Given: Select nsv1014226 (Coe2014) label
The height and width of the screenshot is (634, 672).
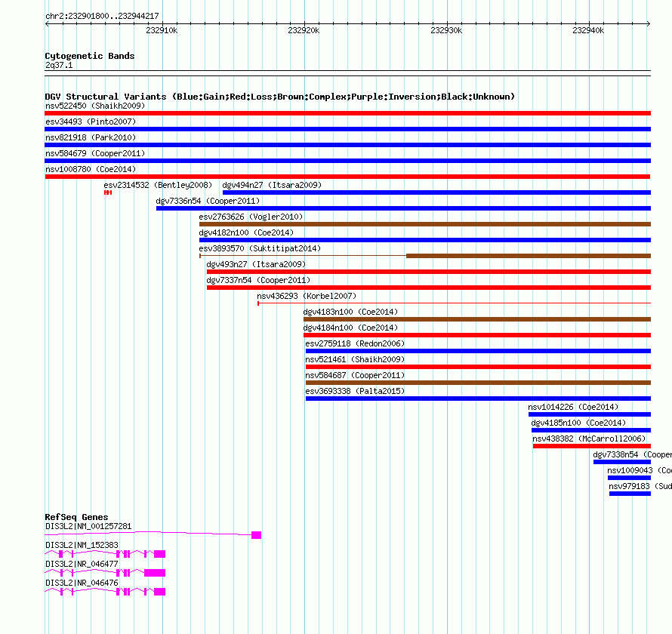Looking at the screenshot, I should point(573,407).
